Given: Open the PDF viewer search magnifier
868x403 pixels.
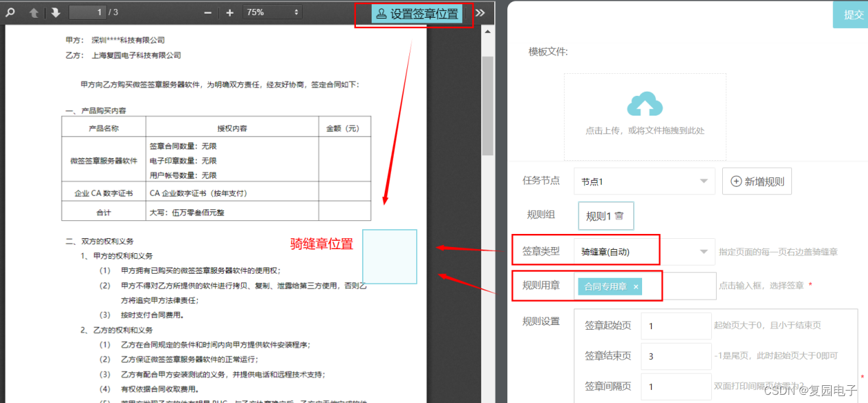Looking at the screenshot, I should (10, 12).
